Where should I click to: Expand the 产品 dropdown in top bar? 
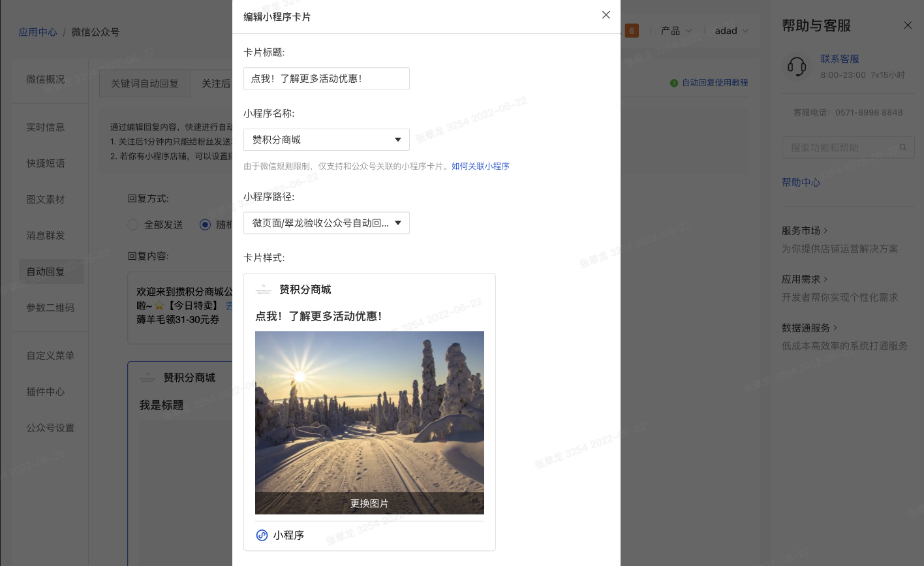(676, 31)
